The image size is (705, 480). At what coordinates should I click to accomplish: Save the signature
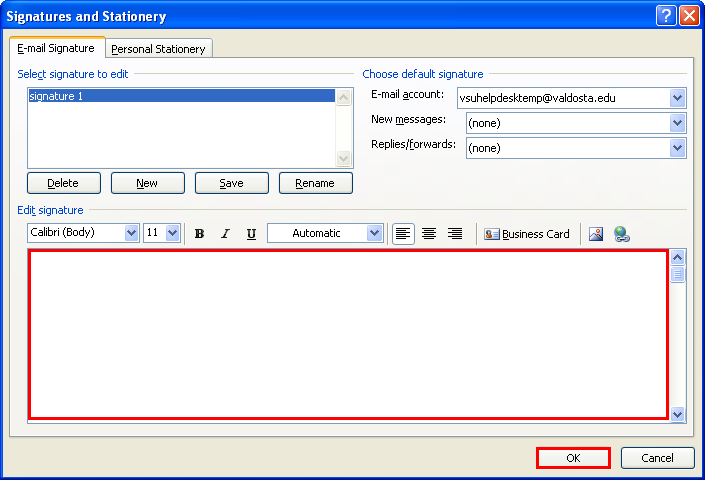[x=232, y=183]
